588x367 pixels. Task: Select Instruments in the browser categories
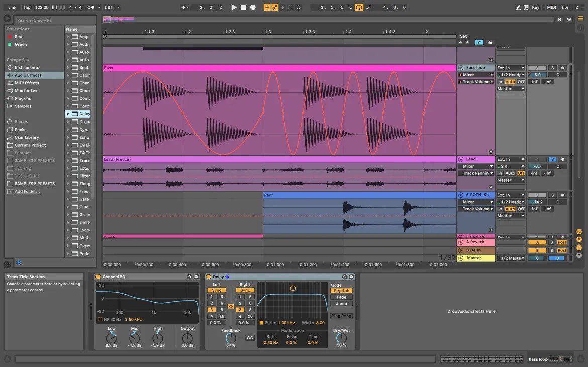pyautogui.click(x=27, y=67)
